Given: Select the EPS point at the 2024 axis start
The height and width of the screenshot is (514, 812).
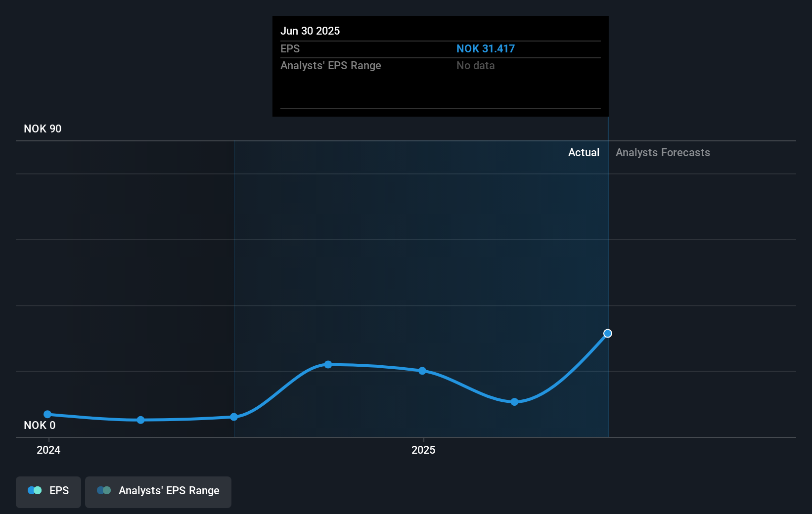Looking at the screenshot, I should [x=47, y=414].
